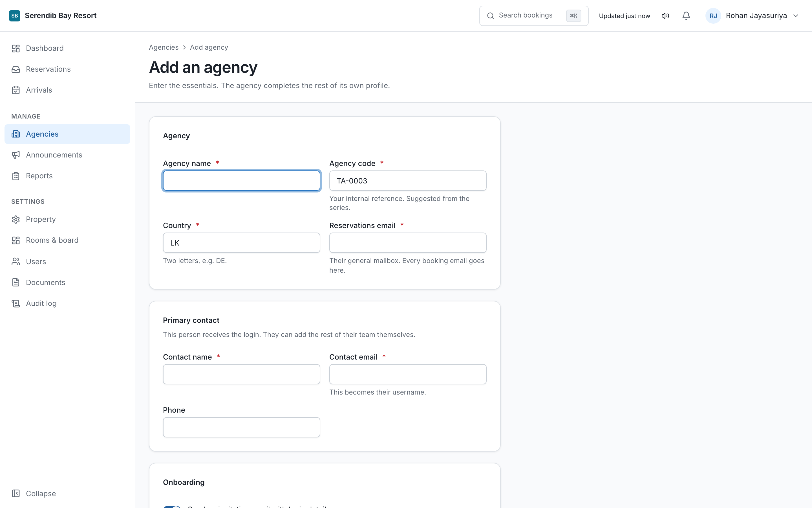Click the Rohan Jayasuriya user name

(x=756, y=16)
